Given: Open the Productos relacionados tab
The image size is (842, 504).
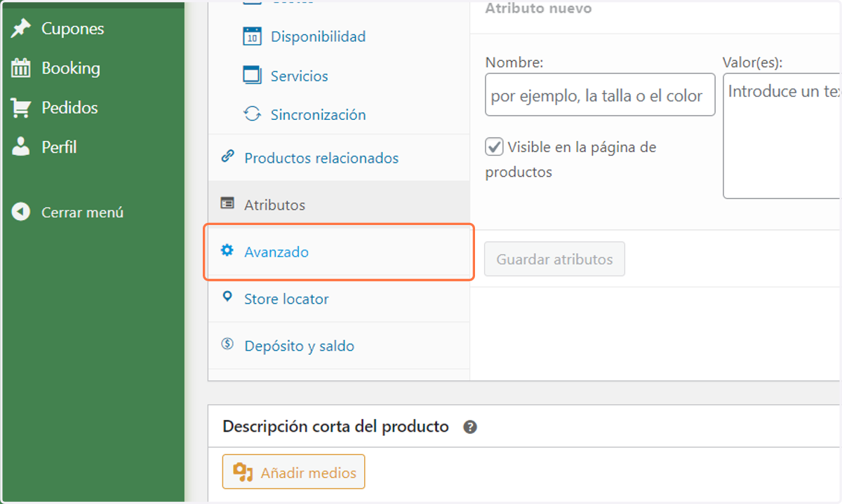Looking at the screenshot, I should pos(339,158).
